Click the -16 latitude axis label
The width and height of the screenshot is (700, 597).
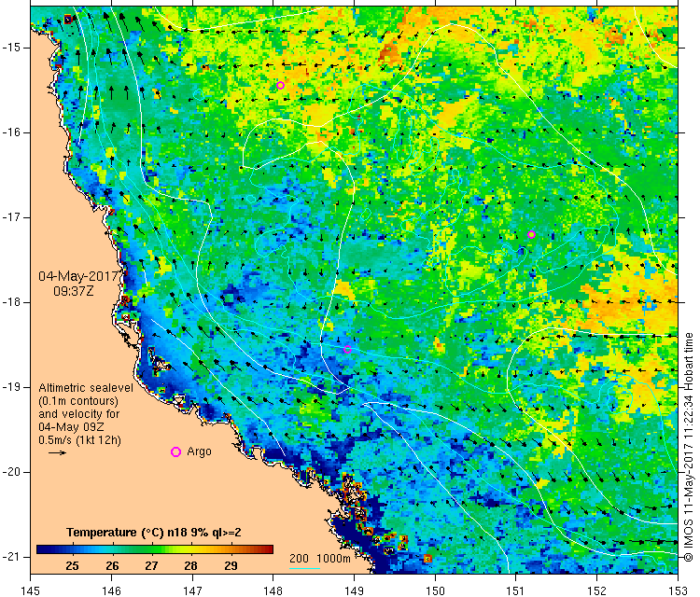tap(11, 132)
